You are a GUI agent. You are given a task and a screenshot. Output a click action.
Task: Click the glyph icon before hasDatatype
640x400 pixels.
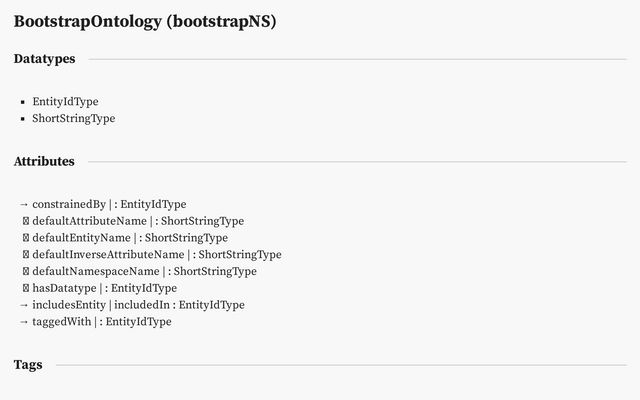pyautogui.click(x=26, y=288)
